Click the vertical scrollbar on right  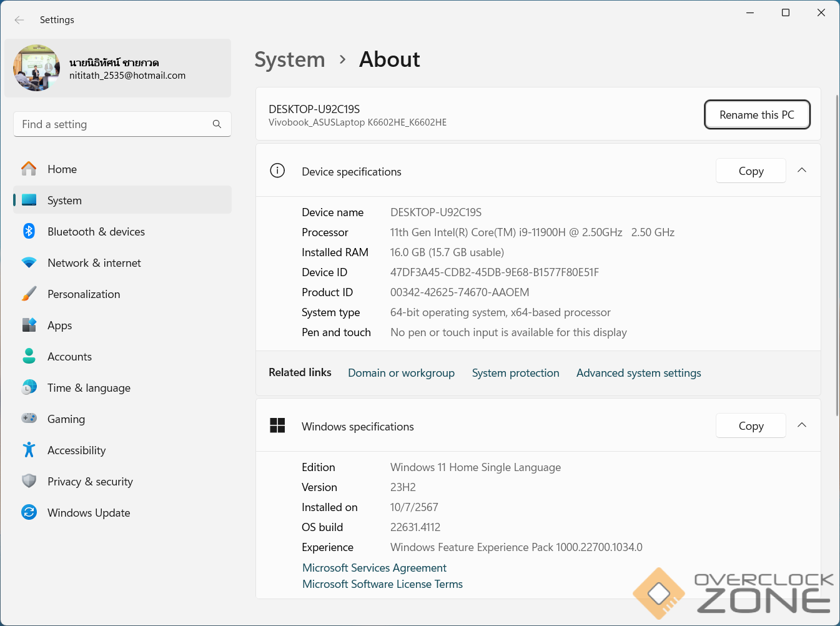[x=836, y=255]
